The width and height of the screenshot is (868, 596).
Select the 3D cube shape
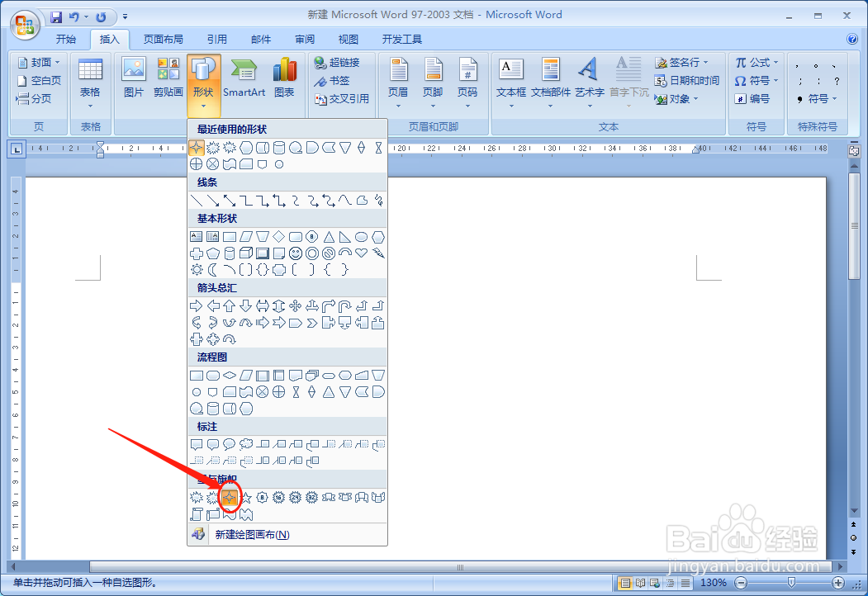point(246,253)
